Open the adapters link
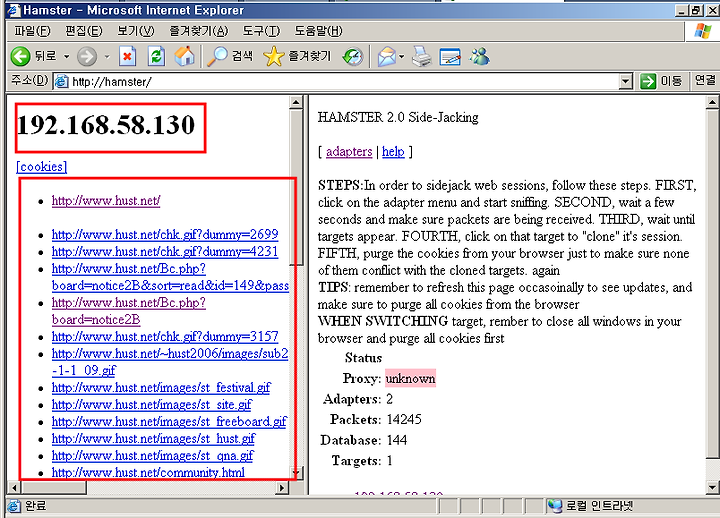Image resolution: width=720 pixels, height=518 pixels. click(x=349, y=152)
